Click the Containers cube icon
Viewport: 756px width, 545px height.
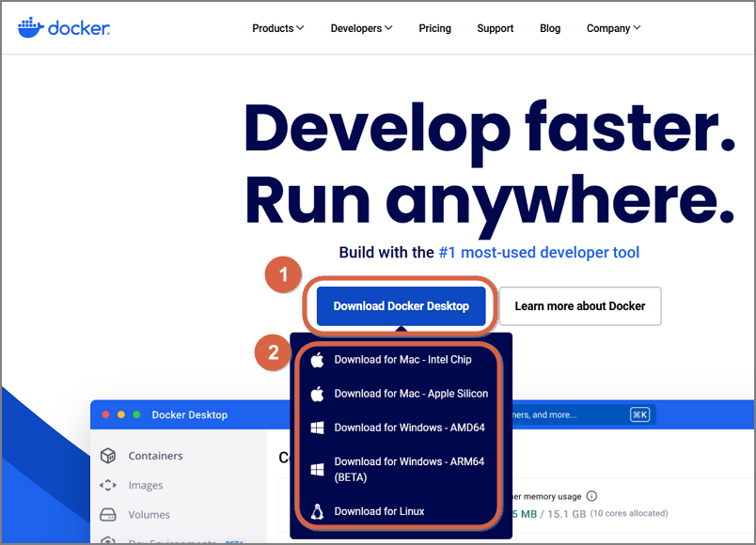click(108, 456)
